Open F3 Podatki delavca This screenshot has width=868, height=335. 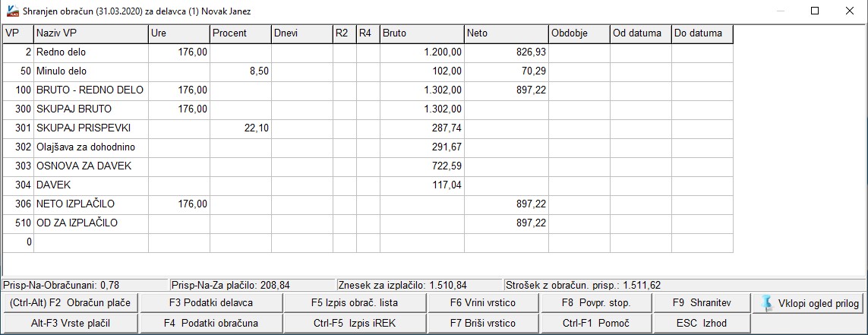click(x=211, y=303)
